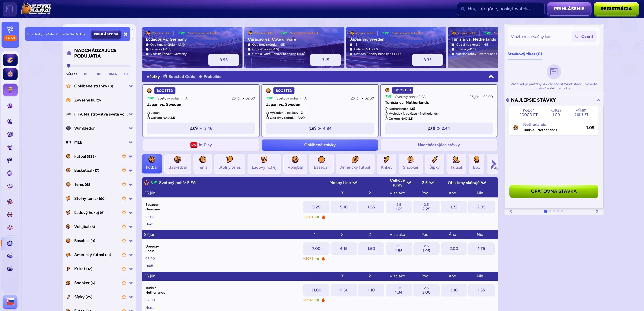Expand the Obľúbené stránky (0) section

tap(130, 86)
